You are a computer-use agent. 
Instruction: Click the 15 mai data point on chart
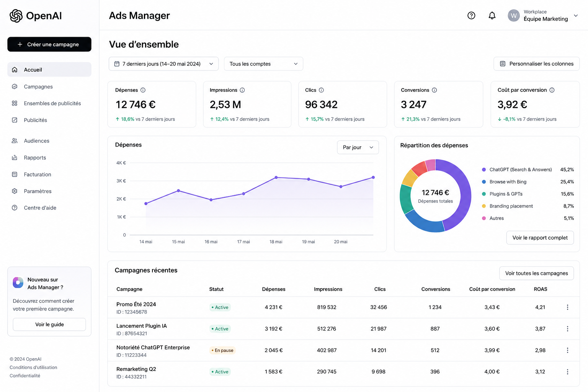(178, 191)
